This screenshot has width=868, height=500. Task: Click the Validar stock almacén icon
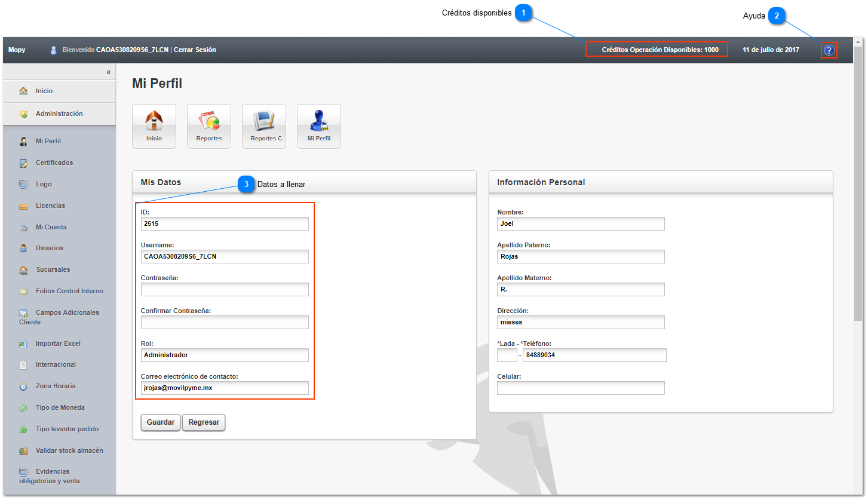click(x=23, y=451)
